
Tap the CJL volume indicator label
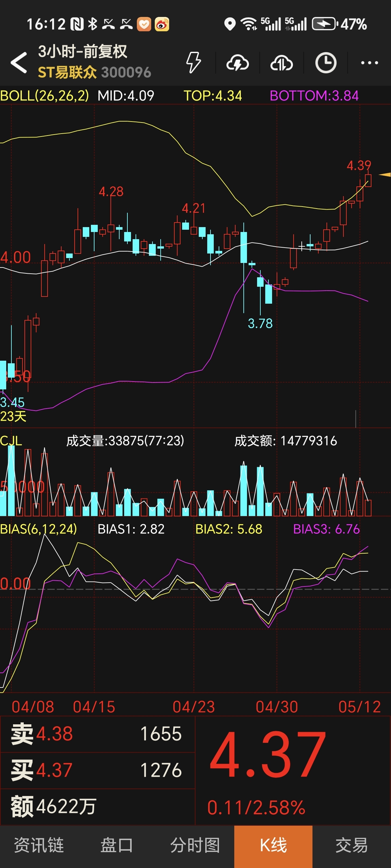11,441
